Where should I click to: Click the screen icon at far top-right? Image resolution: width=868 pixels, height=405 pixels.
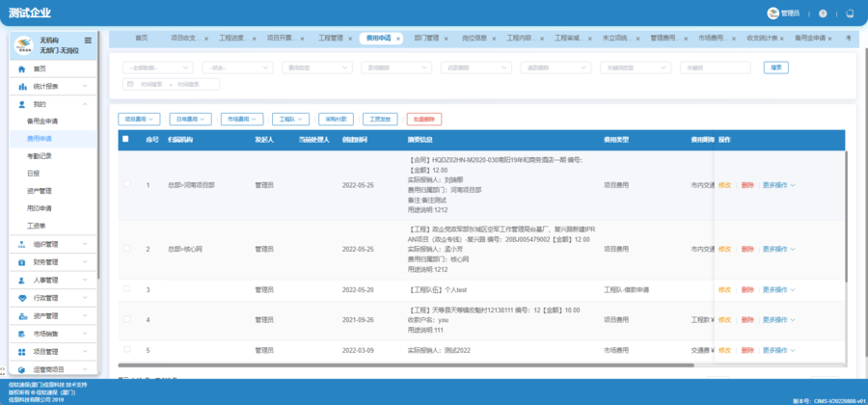tap(851, 13)
